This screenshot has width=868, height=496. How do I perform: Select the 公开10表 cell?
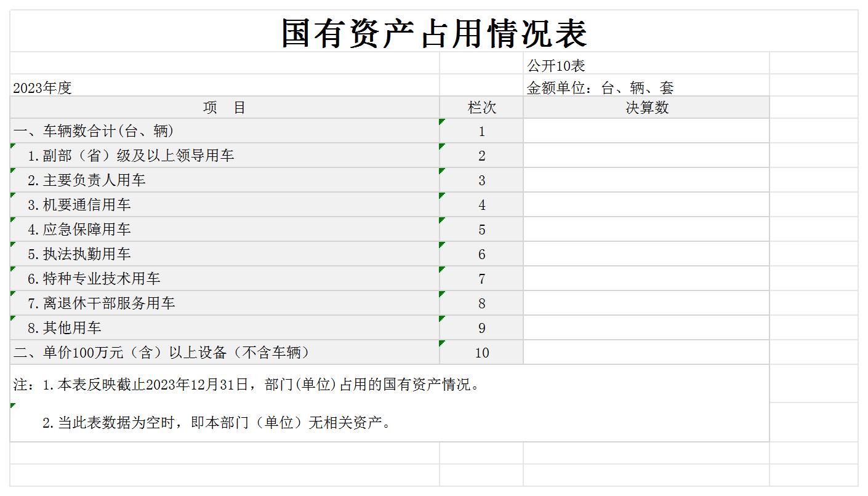click(x=646, y=65)
